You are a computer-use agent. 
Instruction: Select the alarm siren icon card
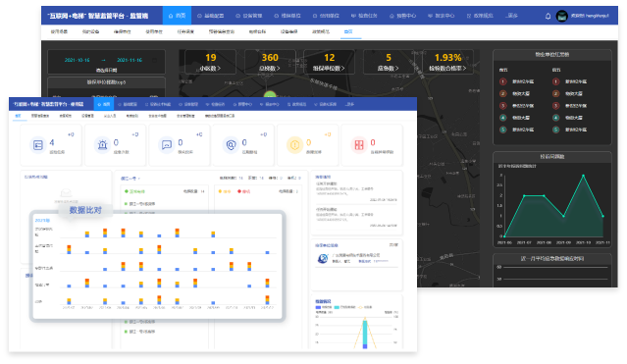pos(102,144)
